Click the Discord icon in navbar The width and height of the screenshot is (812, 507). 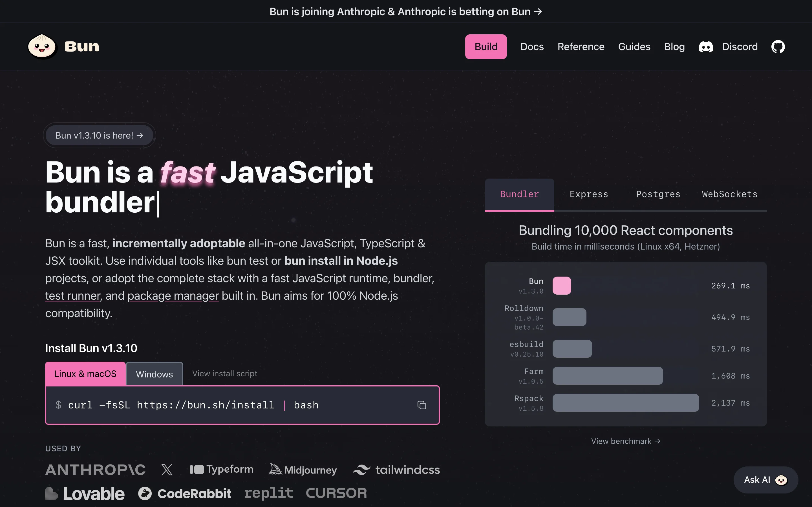(x=706, y=46)
